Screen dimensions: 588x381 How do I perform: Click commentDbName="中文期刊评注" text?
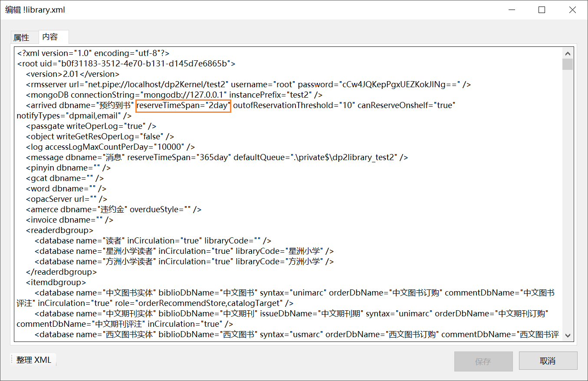81,324
